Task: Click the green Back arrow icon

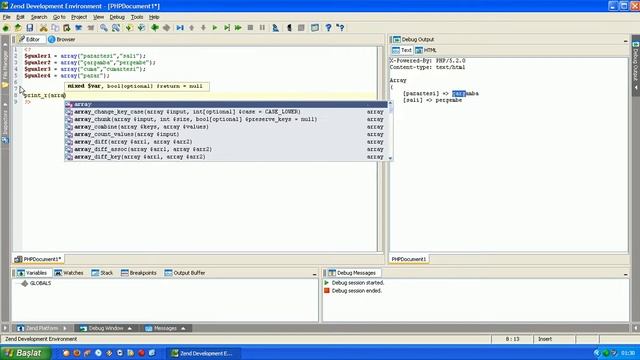Action: click(155, 28)
